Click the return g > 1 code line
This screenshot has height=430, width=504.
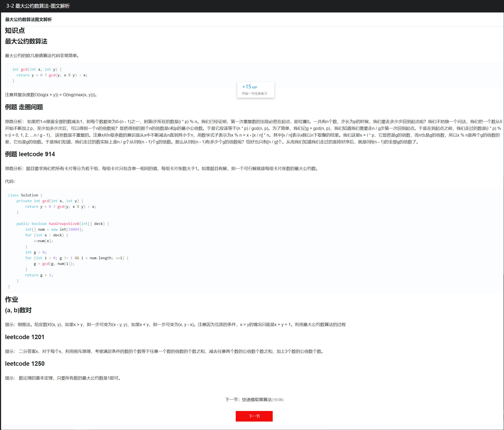(x=39, y=275)
